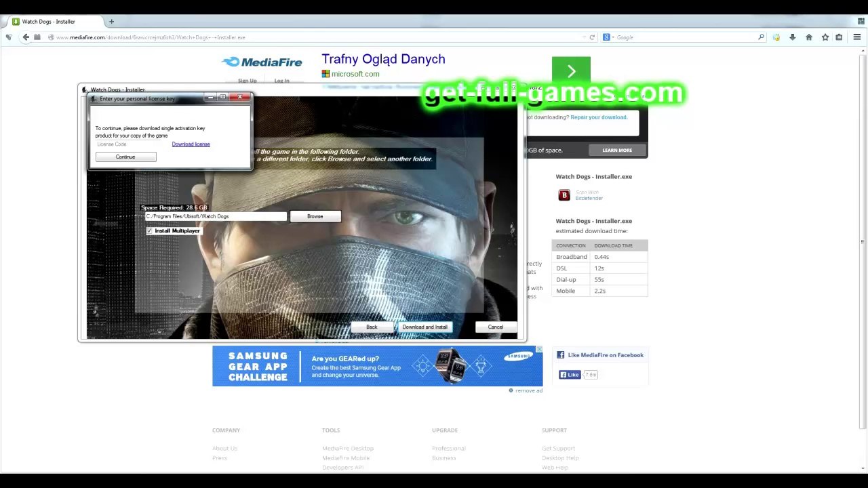Click the search magnifier in the Google box

click(761, 37)
